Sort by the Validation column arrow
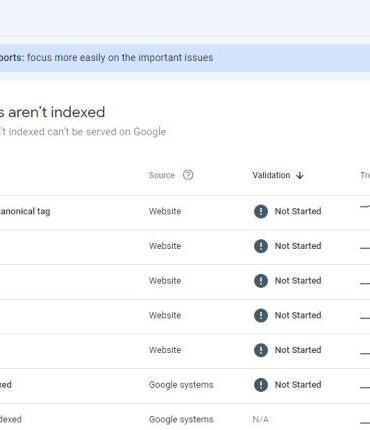The height and width of the screenshot is (430, 370). coord(300,175)
